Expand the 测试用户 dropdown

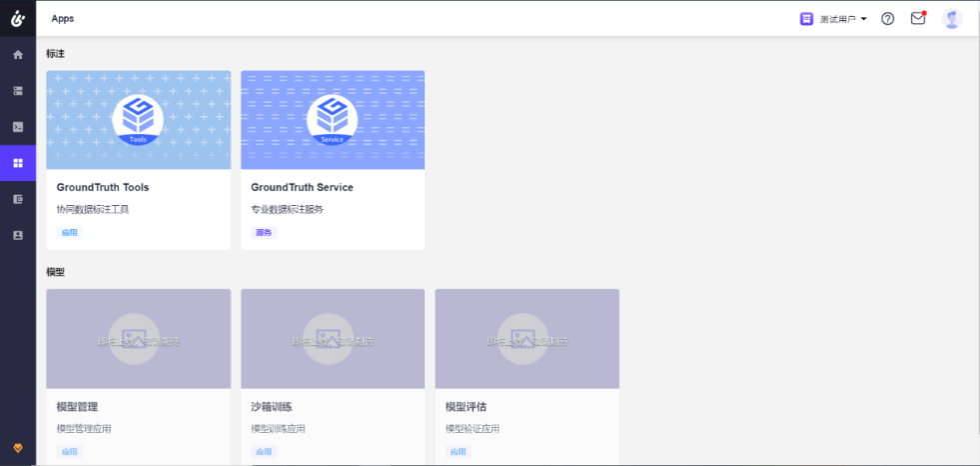click(x=833, y=19)
